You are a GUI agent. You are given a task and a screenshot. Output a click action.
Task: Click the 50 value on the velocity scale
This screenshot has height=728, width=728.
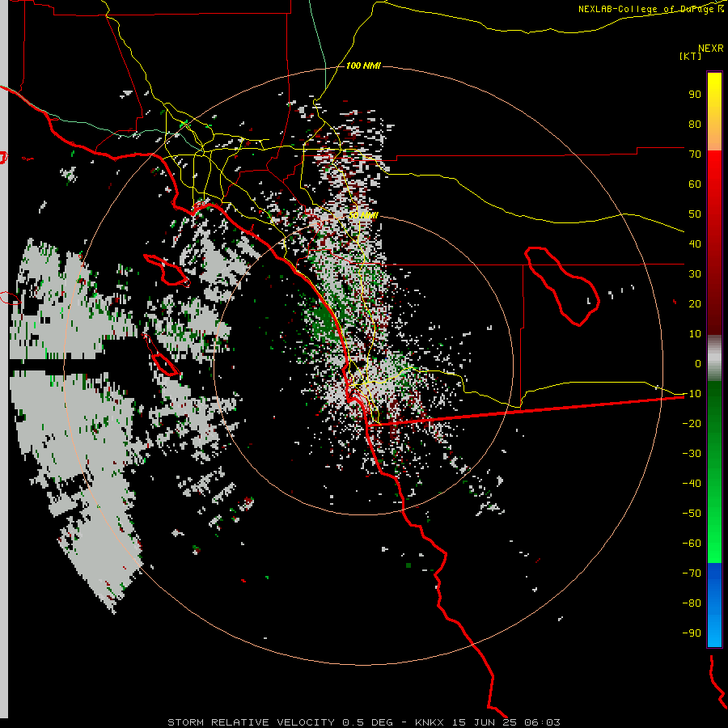click(695, 214)
